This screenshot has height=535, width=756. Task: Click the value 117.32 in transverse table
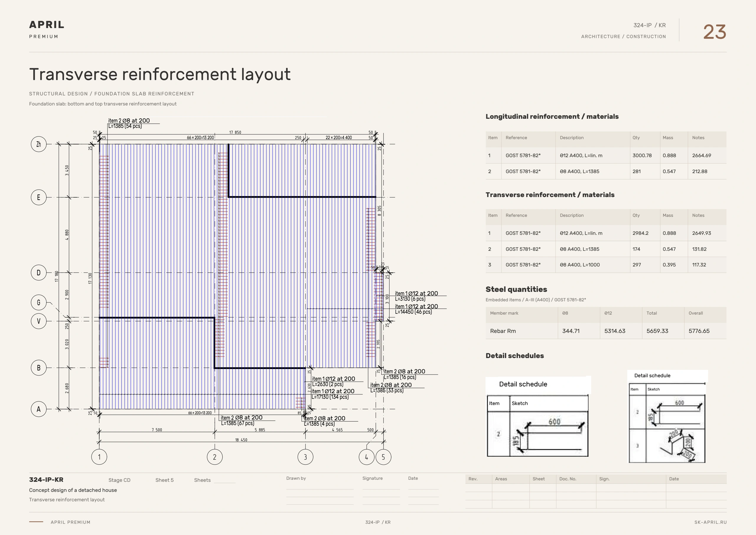pyautogui.click(x=699, y=265)
